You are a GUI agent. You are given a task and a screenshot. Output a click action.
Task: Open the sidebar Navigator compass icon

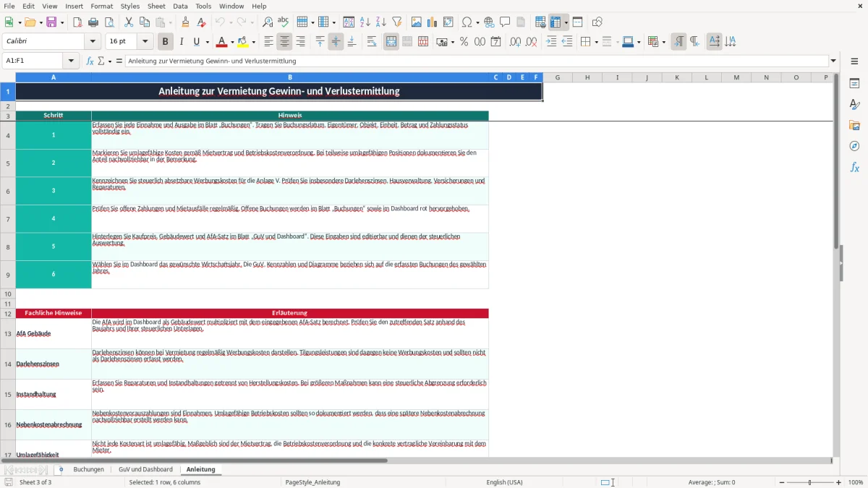854,146
